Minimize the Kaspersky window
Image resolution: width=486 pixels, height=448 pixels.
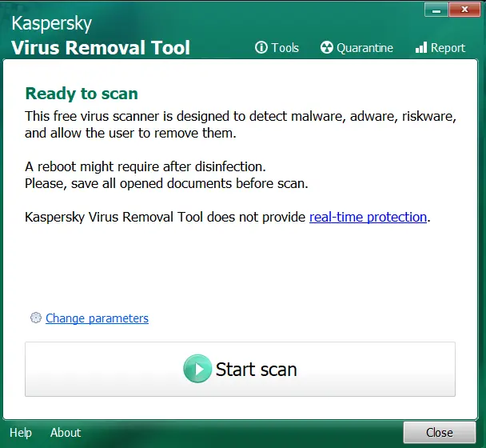tap(436, 10)
